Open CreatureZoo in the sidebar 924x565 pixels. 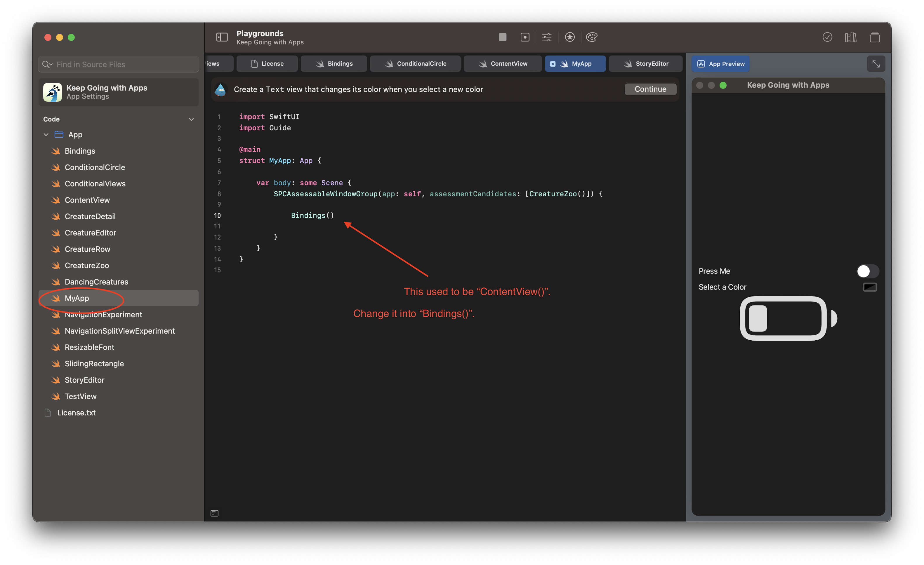pyautogui.click(x=119, y=265)
